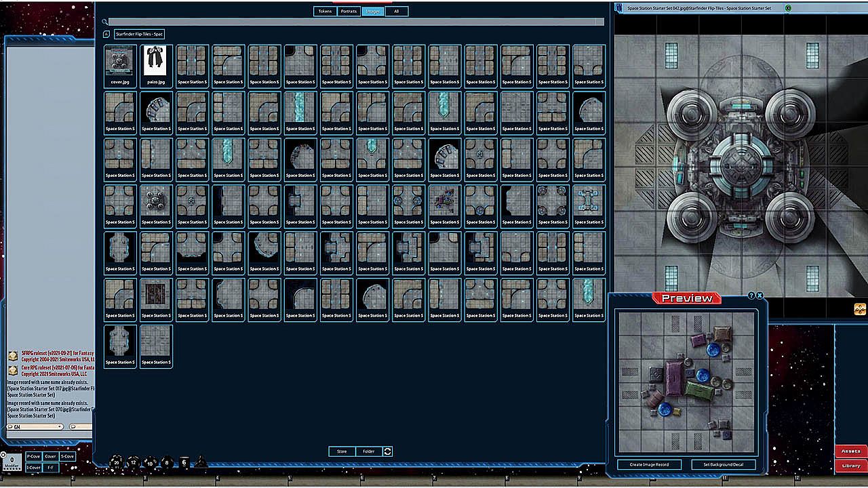Click the Folder button
The height and width of the screenshot is (488, 868).
pos(369,451)
